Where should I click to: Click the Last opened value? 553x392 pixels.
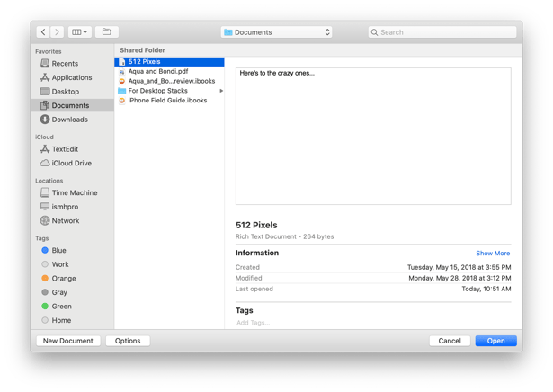486,289
